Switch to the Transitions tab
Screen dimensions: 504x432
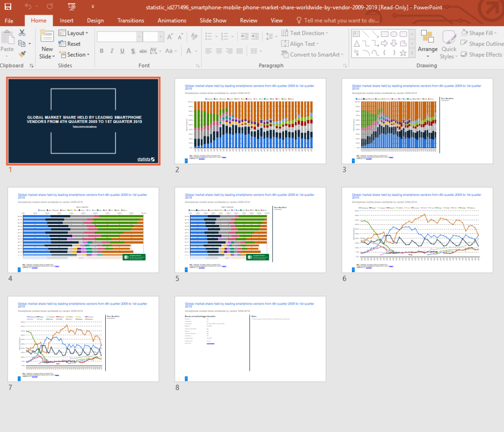130,20
